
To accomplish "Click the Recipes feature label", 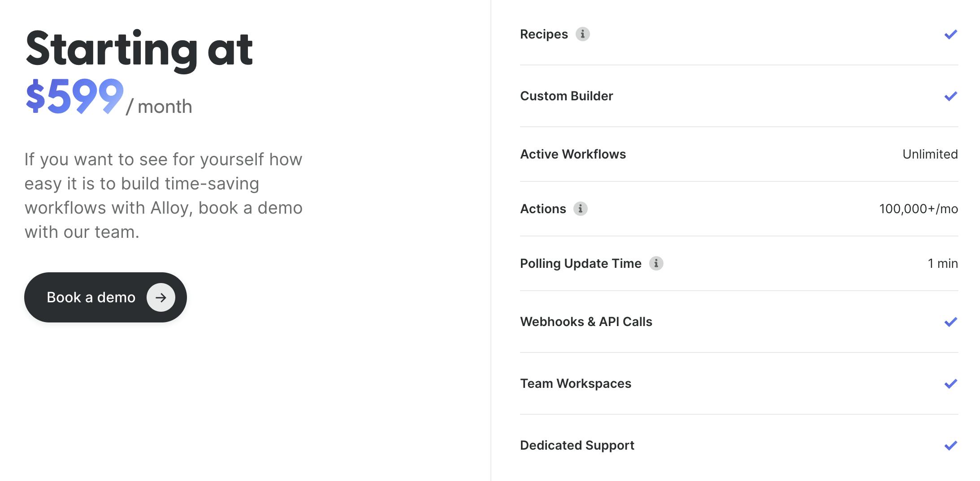I will tap(544, 34).
